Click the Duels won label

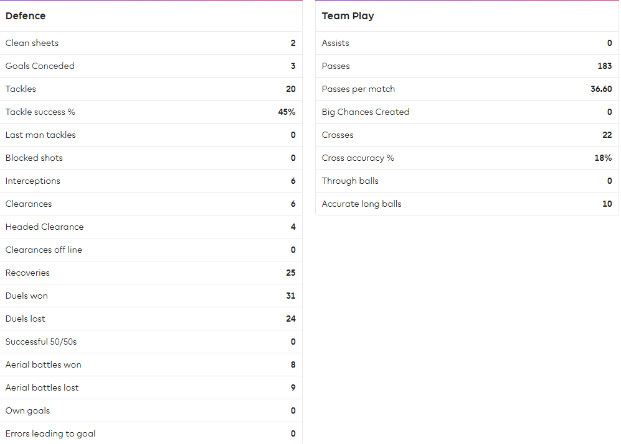point(26,296)
